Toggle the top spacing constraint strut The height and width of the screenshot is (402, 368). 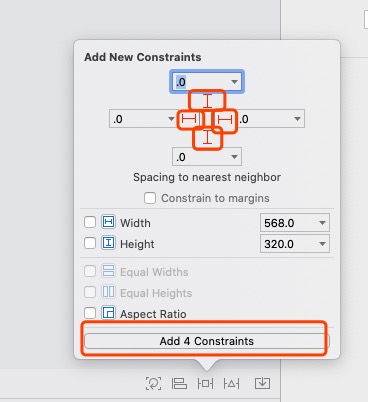click(x=207, y=101)
